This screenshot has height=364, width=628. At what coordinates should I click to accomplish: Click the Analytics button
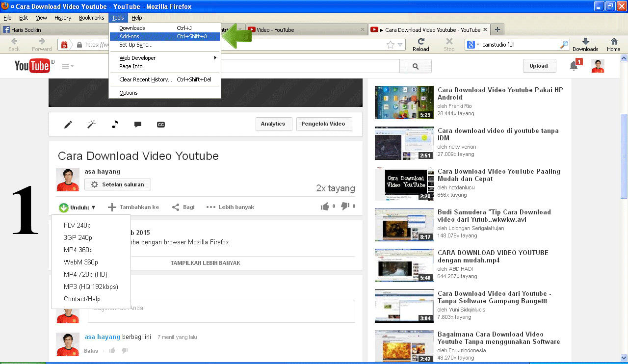coord(273,124)
